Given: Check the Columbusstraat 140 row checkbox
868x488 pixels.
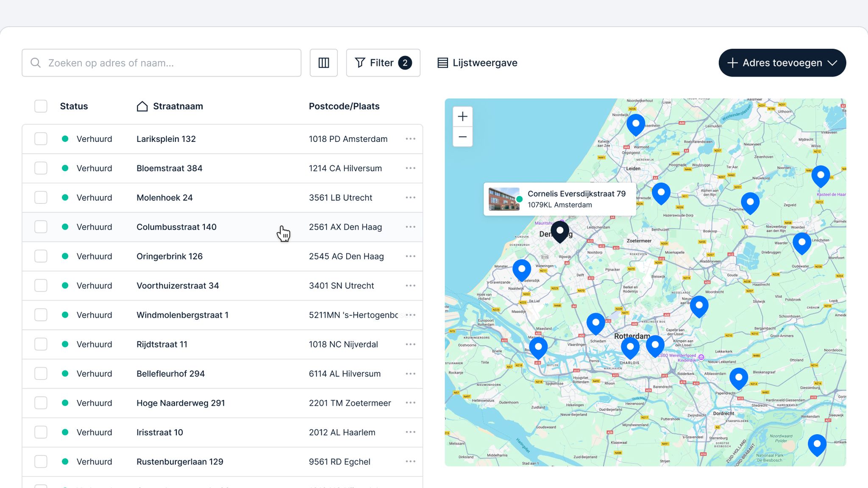Looking at the screenshot, I should pos(41,227).
